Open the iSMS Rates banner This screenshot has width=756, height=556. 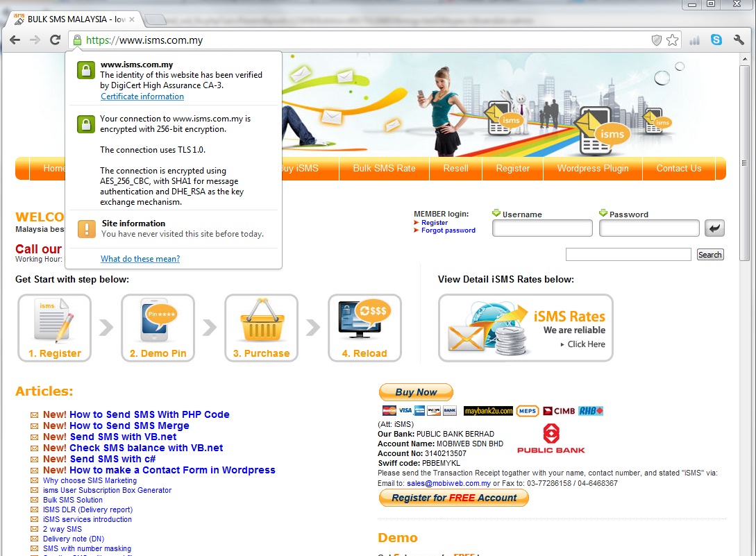coord(526,328)
